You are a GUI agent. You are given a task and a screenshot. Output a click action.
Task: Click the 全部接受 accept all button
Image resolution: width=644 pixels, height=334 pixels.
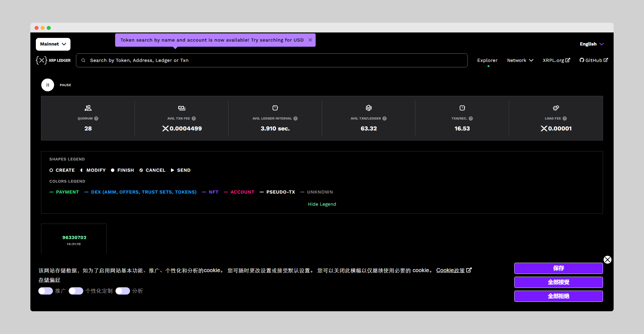tap(558, 282)
